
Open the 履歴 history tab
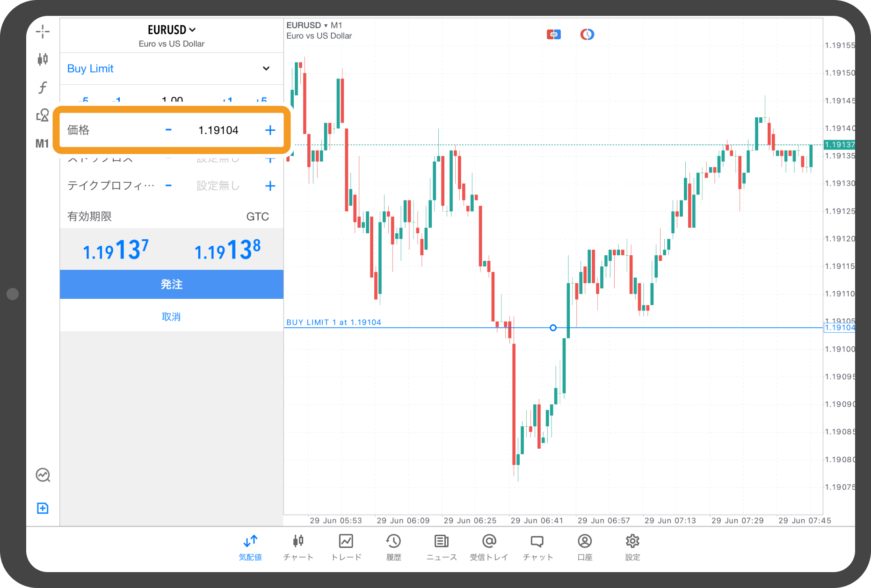click(x=394, y=548)
